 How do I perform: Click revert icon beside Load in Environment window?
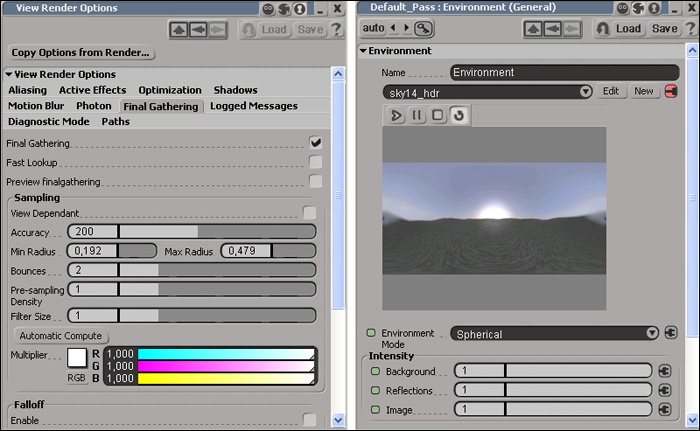click(603, 29)
